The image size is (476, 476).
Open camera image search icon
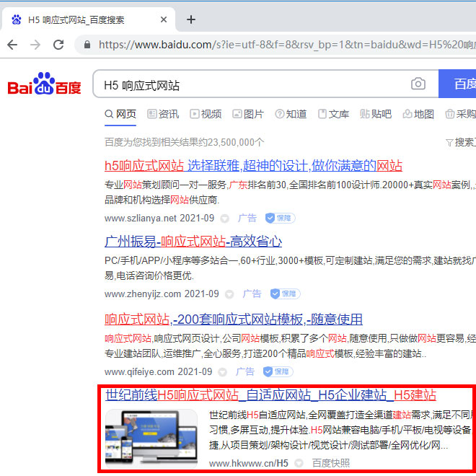(418, 84)
